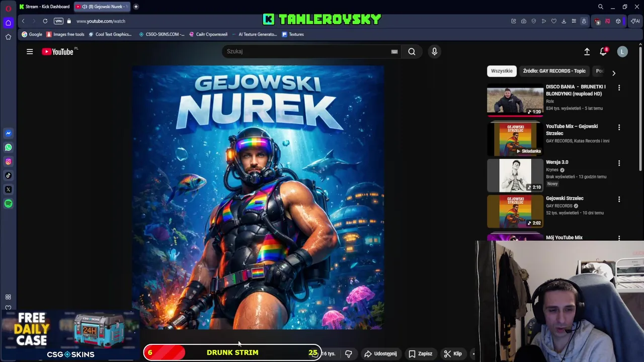Image resolution: width=644 pixels, height=362 pixels.
Task: Click the Zapisz save button
Action: tap(421, 354)
